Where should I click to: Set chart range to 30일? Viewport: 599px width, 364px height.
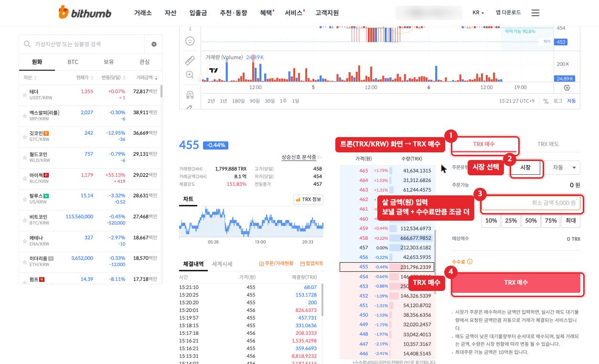[x=269, y=101]
